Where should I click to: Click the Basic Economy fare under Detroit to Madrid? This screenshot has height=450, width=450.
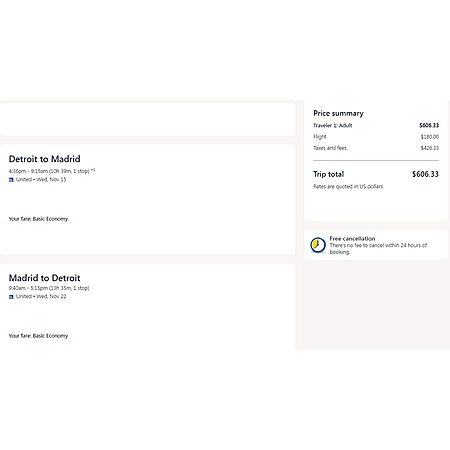[x=38, y=219]
